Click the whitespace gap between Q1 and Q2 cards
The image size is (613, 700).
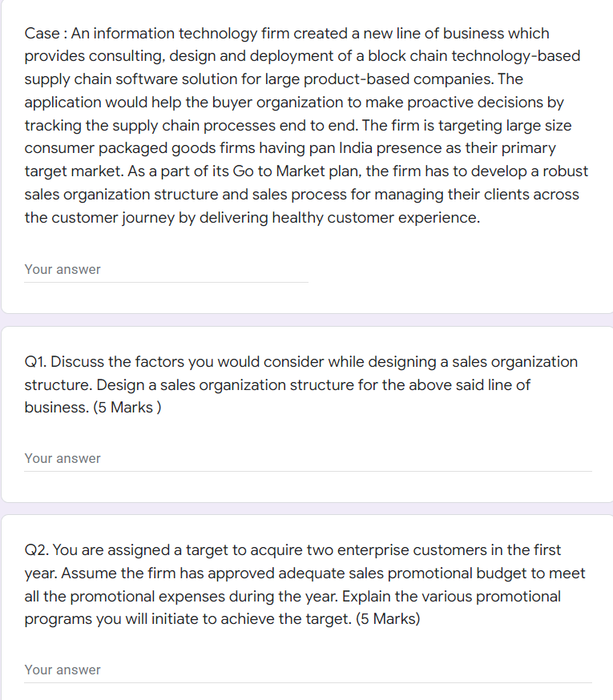click(x=304, y=502)
